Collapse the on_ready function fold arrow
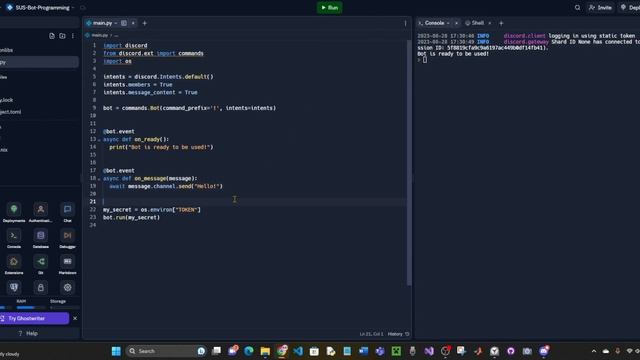Image resolution: width=640 pixels, height=360 pixels. click(x=99, y=140)
